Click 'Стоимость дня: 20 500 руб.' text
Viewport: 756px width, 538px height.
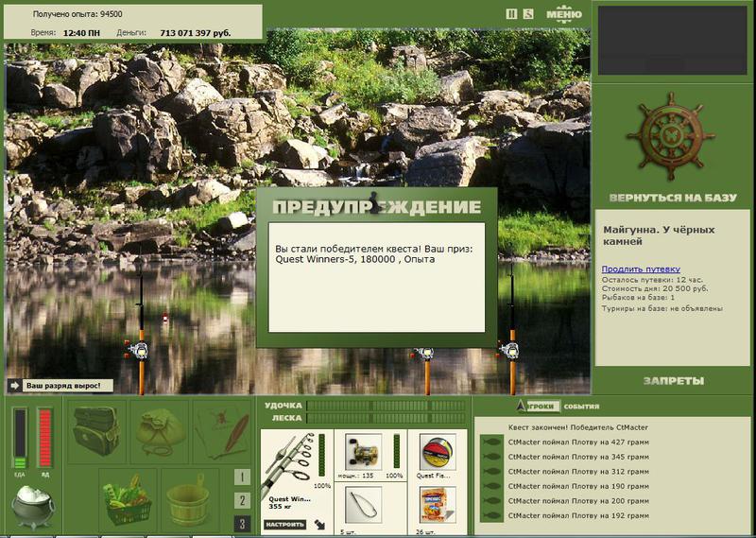pyautogui.click(x=655, y=288)
